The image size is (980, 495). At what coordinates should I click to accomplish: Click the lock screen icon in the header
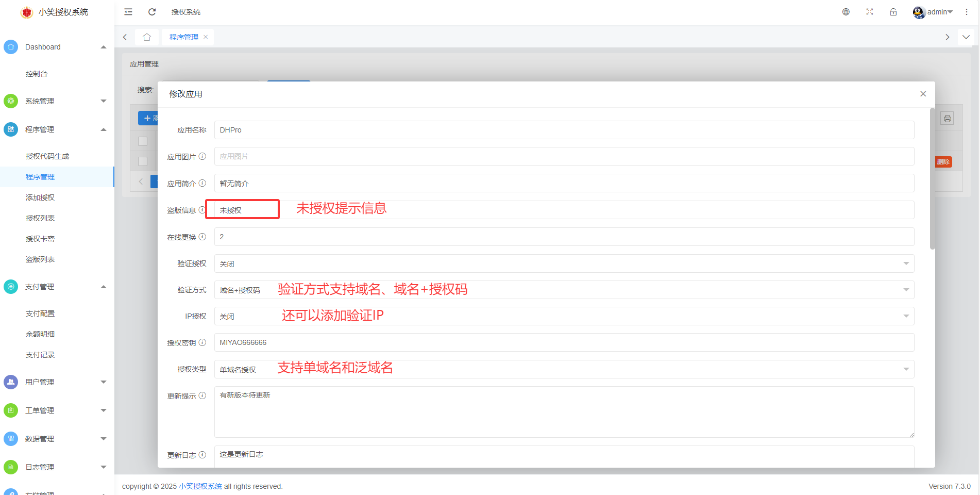(x=893, y=11)
